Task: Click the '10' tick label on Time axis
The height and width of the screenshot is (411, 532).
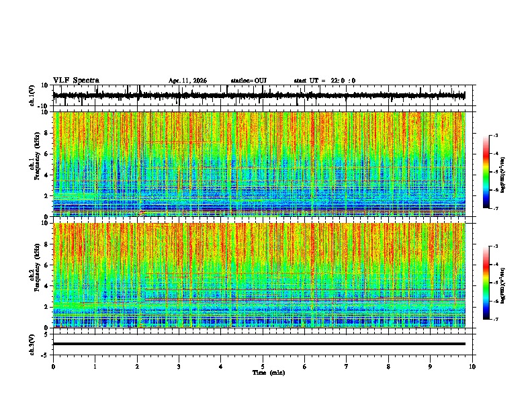Action: 472,367
